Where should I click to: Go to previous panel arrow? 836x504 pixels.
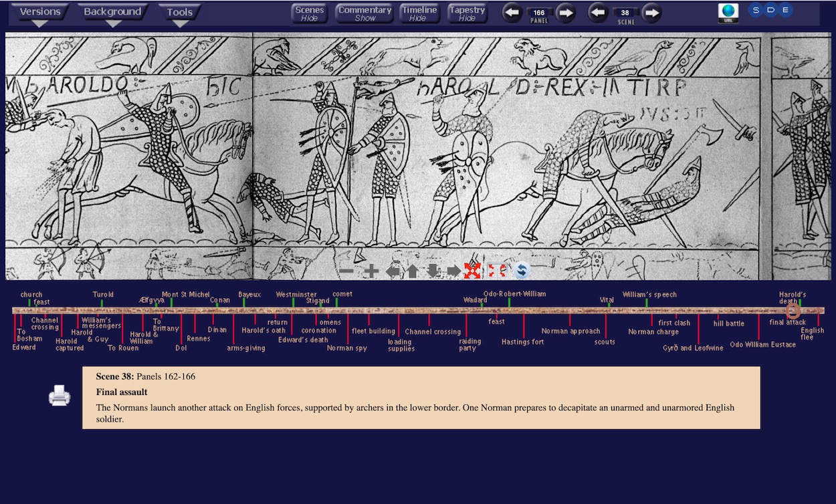(512, 12)
